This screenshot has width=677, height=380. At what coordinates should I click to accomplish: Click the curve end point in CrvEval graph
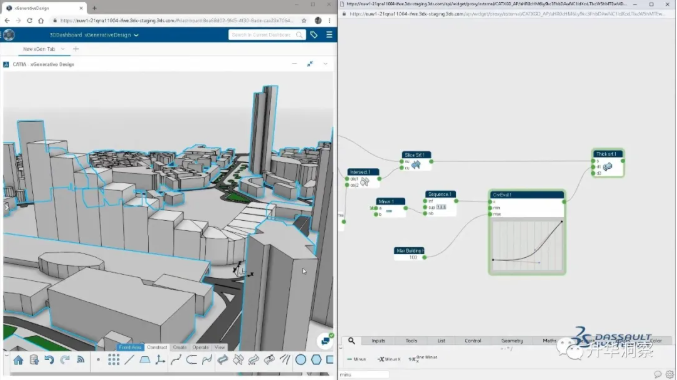[x=562, y=222]
